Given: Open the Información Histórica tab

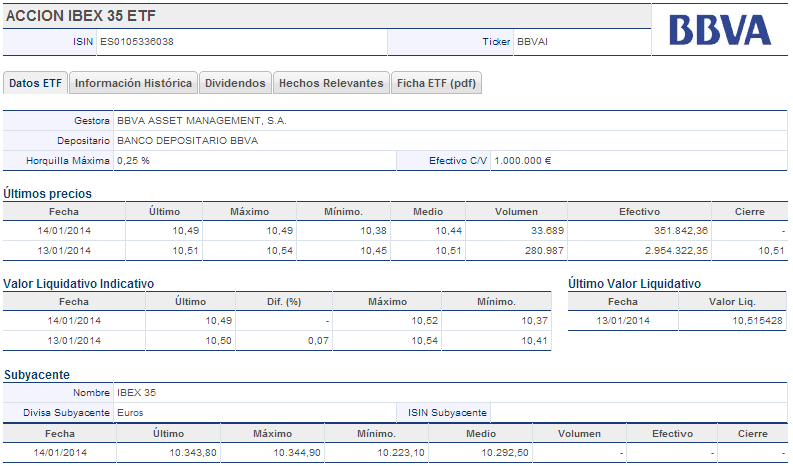Looking at the screenshot, I should tap(134, 83).
